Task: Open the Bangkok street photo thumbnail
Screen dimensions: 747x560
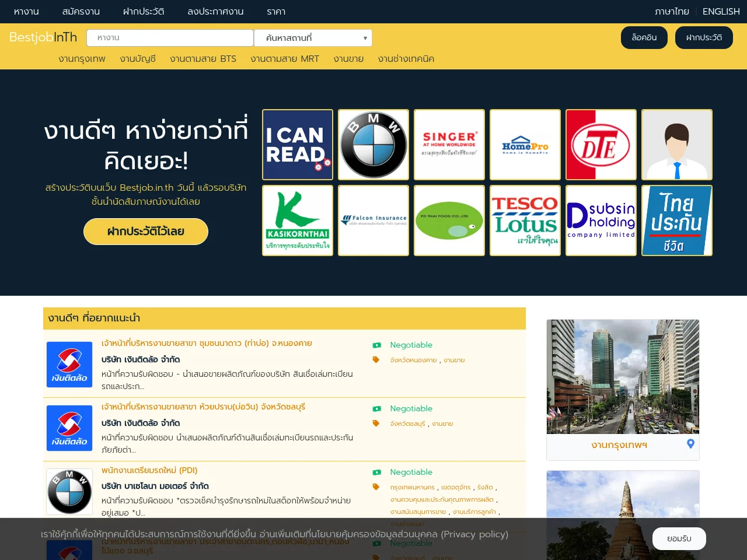Action: tap(623, 377)
